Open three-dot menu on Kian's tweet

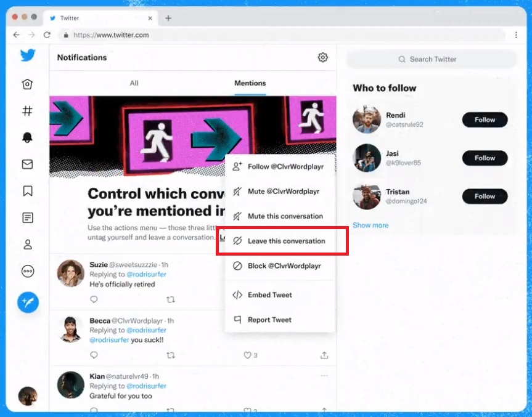(x=324, y=376)
